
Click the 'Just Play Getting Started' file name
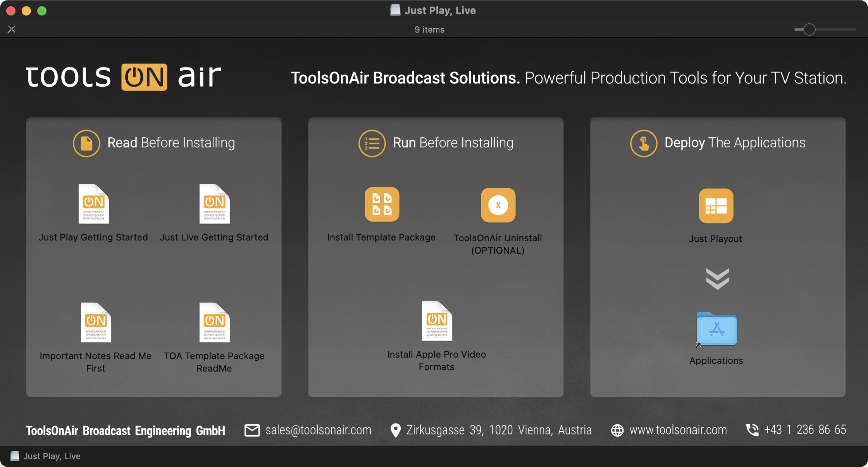(93, 237)
